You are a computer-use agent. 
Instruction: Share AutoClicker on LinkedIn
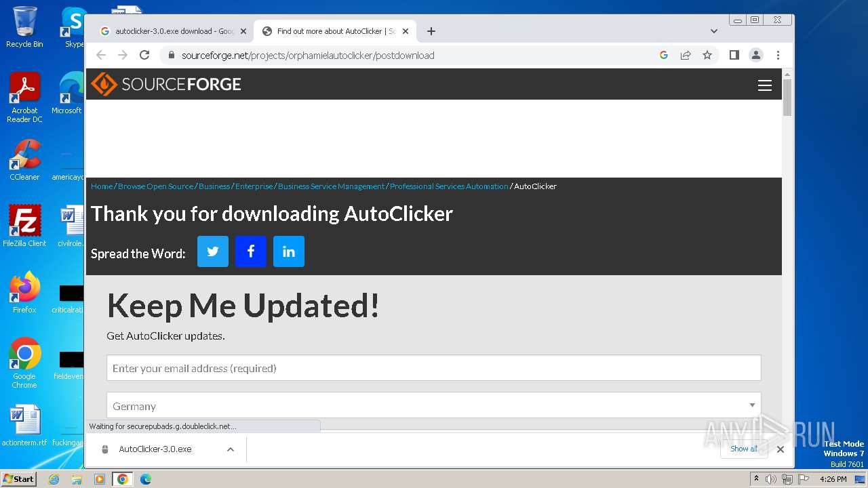point(289,251)
